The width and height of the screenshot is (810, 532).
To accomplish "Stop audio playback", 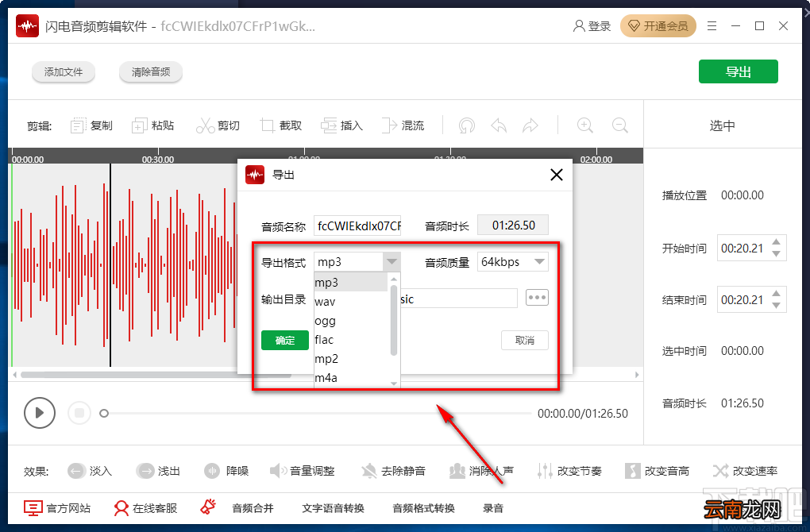I will [x=79, y=413].
